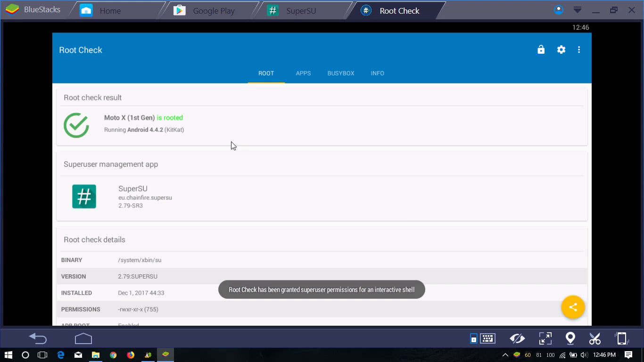Open the set location pin tool
Viewport: 644px width, 362px height.
click(570, 338)
